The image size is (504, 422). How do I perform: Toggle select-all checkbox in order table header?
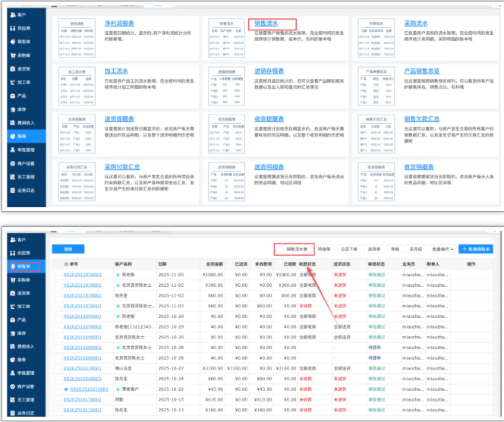[58, 263]
